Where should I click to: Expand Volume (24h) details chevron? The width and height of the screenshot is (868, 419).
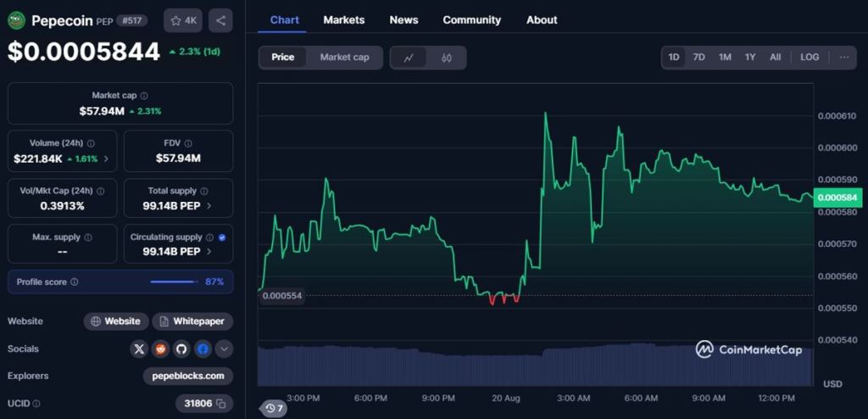tap(106, 159)
